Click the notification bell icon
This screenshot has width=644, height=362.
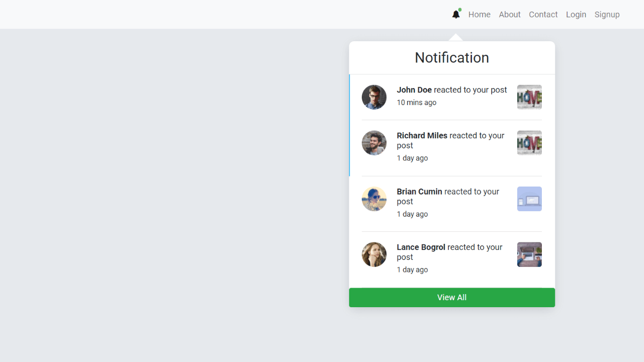455,15
